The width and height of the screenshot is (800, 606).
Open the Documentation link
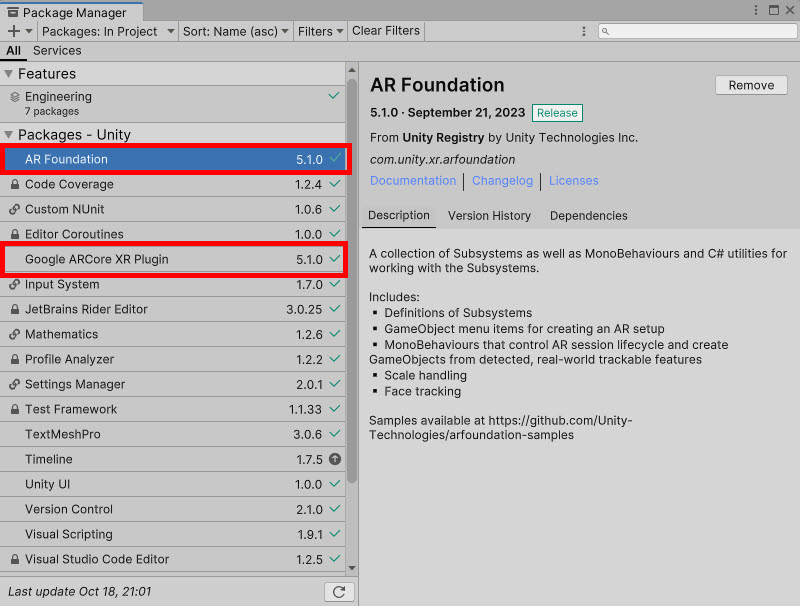pyautogui.click(x=413, y=181)
